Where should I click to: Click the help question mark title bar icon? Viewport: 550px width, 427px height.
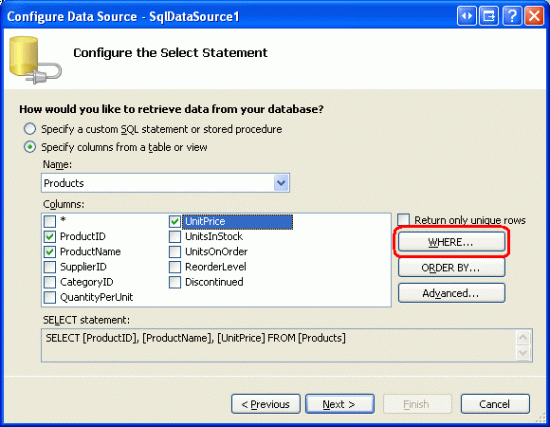pyautogui.click(x=511, y=16)
